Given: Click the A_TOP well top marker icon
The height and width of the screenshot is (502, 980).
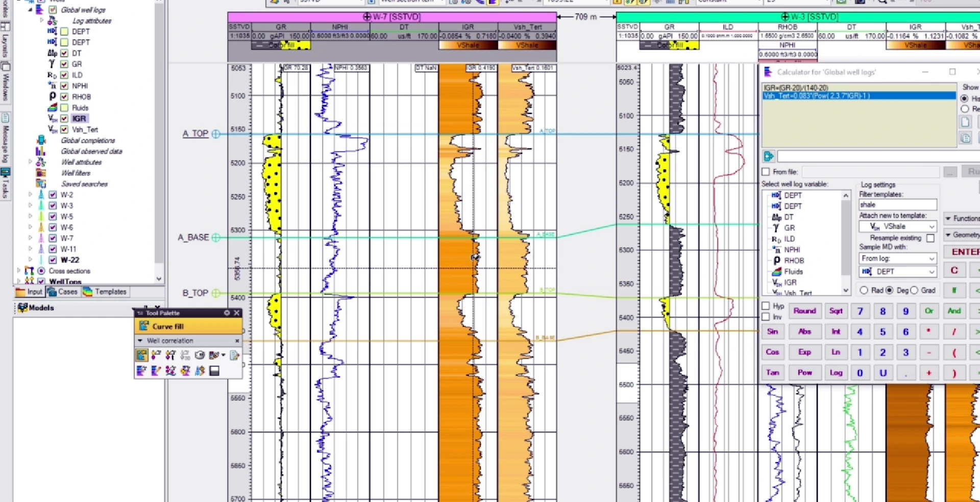Looking at the screenshot, I should click(x=216, y=134).
